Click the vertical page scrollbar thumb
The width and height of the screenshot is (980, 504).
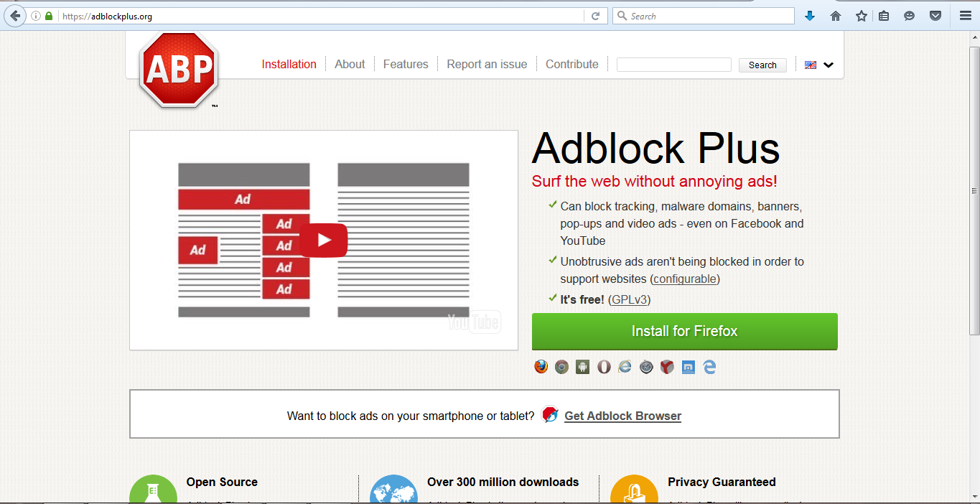click(974, 190)
